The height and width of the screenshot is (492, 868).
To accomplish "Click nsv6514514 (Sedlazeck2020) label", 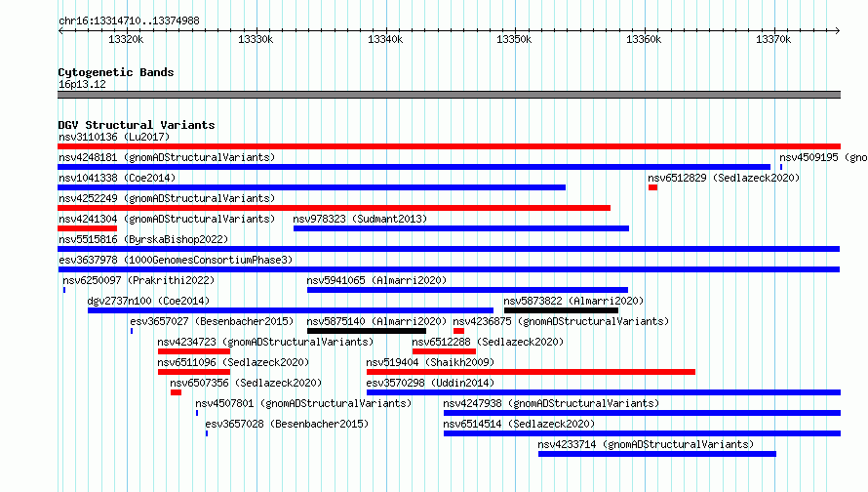I will click(x=519, y=424).
